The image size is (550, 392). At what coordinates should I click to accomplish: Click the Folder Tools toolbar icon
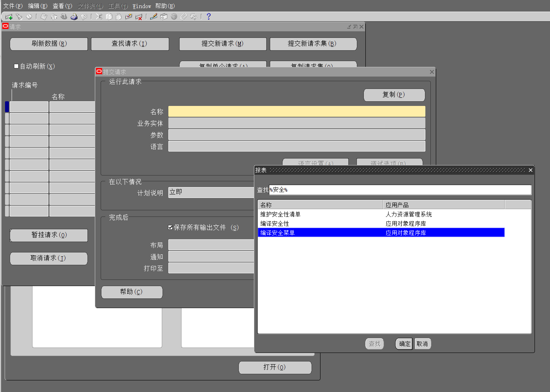pyautogui.click(x=194, y=17)
